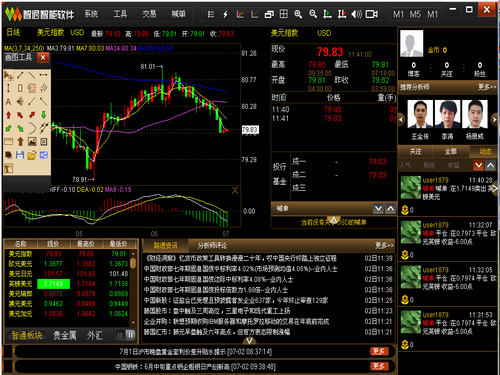Open the news headline timed 02日11:39
The image size is (500, 375).
click(268, 258)
